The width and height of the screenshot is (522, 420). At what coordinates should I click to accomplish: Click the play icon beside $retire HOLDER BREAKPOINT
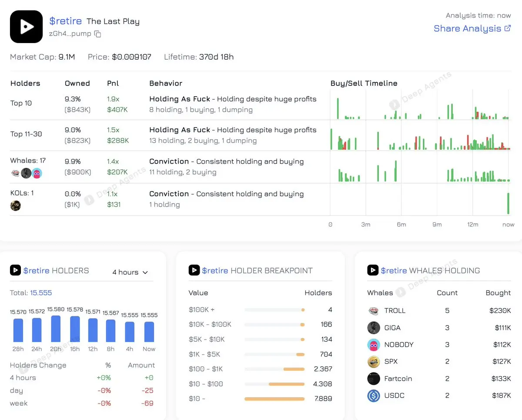pyautogui.click(x=194, y=270)
